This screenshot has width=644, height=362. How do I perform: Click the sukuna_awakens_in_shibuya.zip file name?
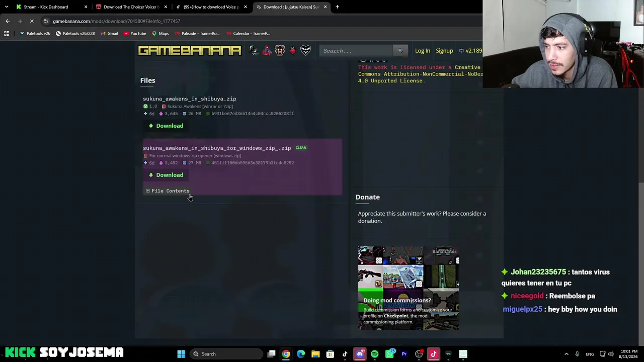[189, 99]
